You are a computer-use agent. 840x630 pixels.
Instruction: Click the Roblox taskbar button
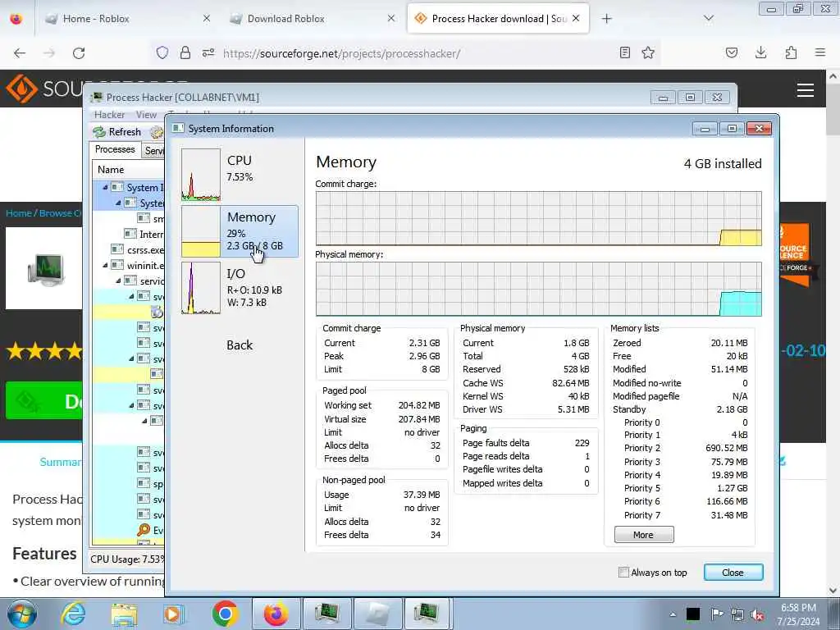tap(377, 614)
